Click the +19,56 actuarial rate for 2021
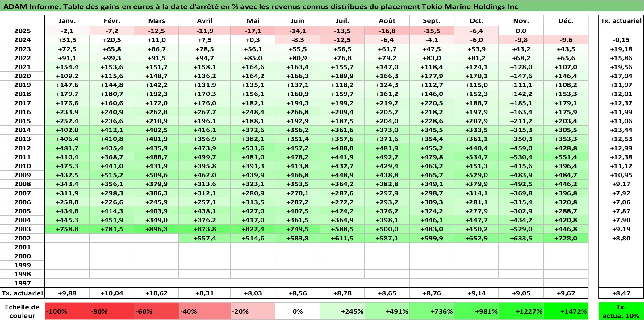This screenshot has width=644, height=320. click(621, 67)
